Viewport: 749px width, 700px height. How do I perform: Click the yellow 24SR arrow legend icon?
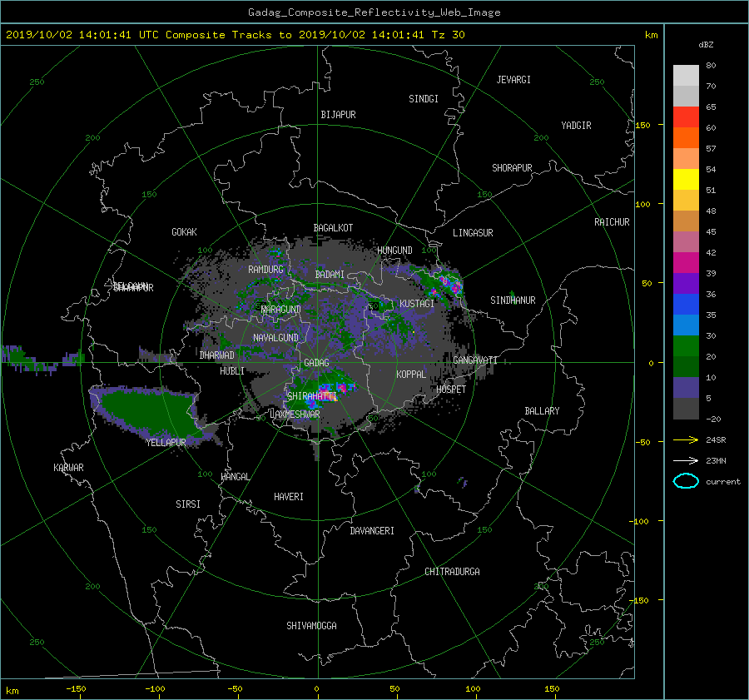(x=686, y=440)
